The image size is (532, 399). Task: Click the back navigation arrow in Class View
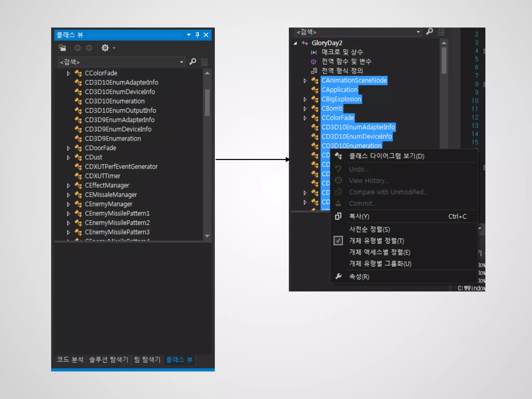(x=77, y=48)
